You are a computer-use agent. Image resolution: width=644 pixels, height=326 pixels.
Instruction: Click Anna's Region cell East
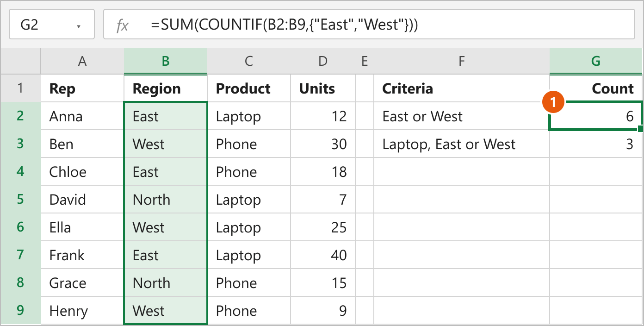tap(166, 116)
